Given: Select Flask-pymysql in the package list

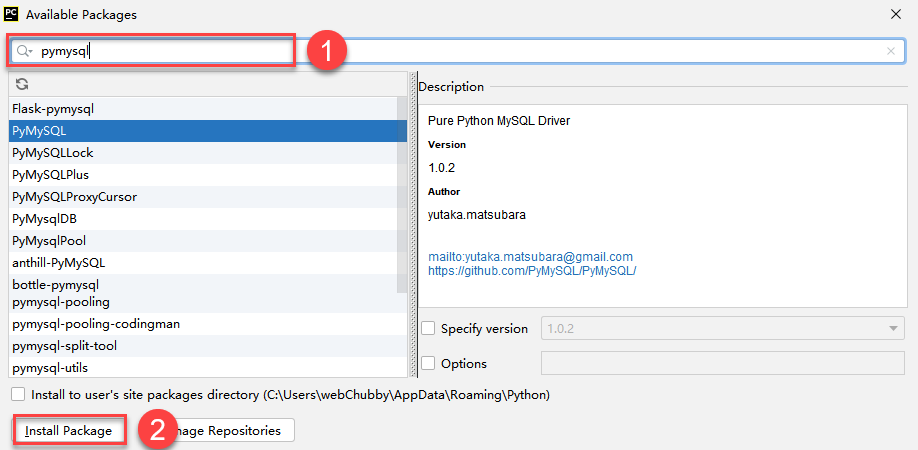Looking at the screenshot, I should [203, 108].
